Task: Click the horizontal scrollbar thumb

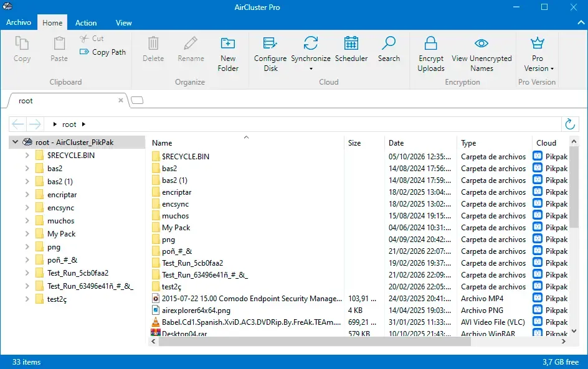Action: point(315,341)
